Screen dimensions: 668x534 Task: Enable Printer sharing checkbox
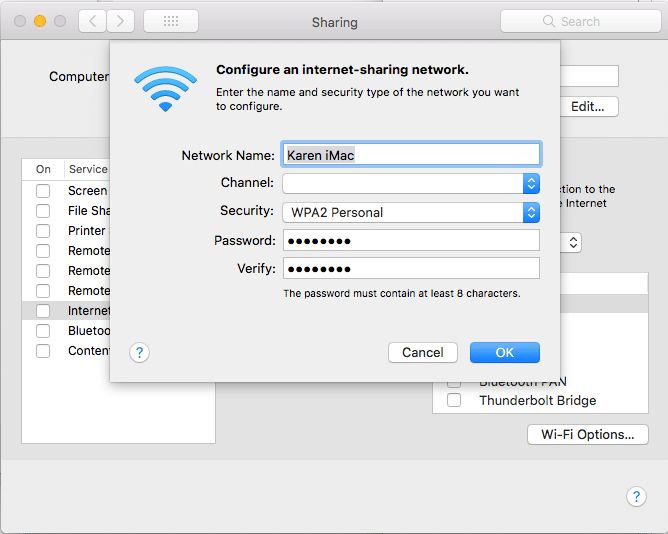pos(43,231)
